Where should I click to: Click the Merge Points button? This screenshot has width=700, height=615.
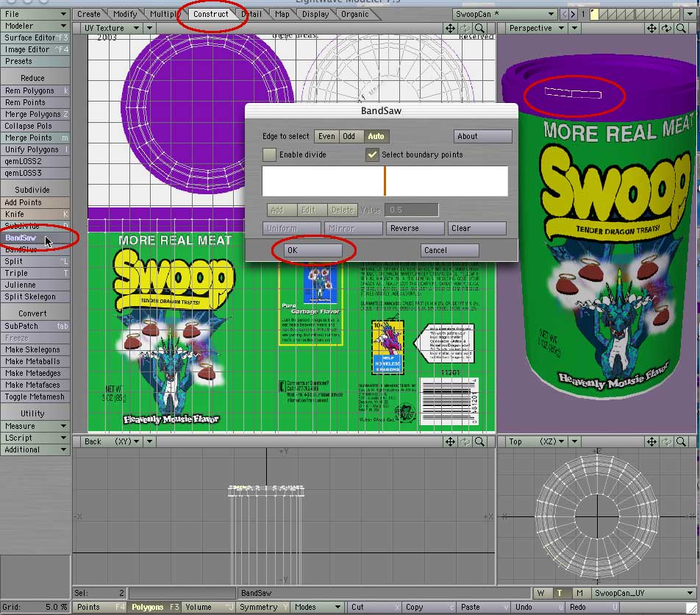[x=35, y=138]
